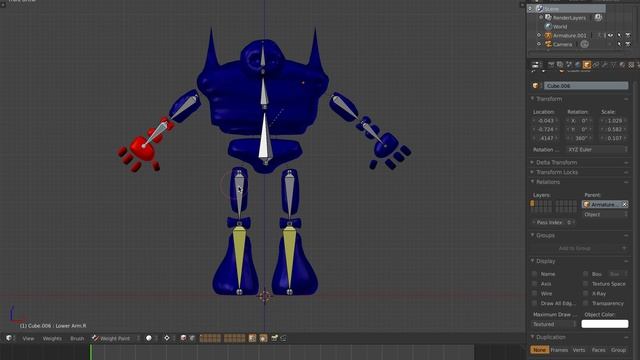This screenshot has height=360, width=640.
Task: Open the Render properties tab icon
Action: 551,65
